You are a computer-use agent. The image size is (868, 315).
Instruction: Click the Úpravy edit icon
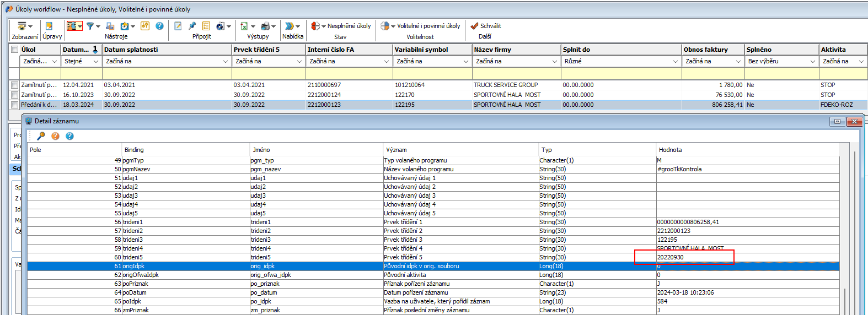click(49, 26)
